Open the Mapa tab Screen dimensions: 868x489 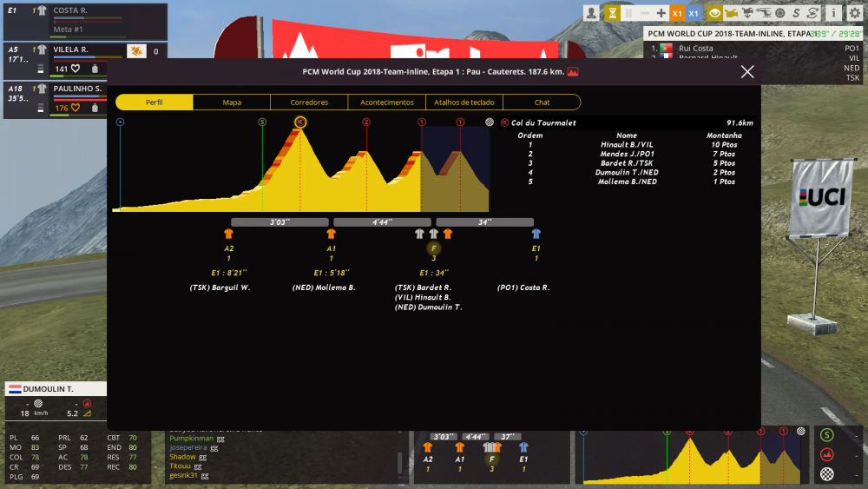tap(232, 102)
